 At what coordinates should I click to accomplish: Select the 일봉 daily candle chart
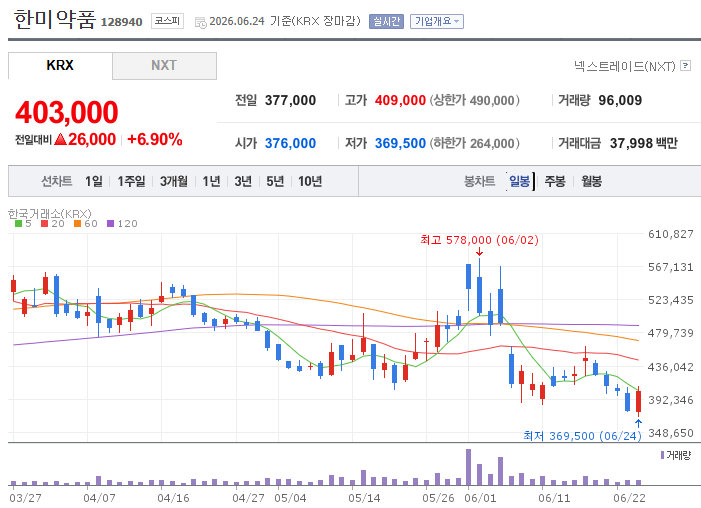point(519,181)
